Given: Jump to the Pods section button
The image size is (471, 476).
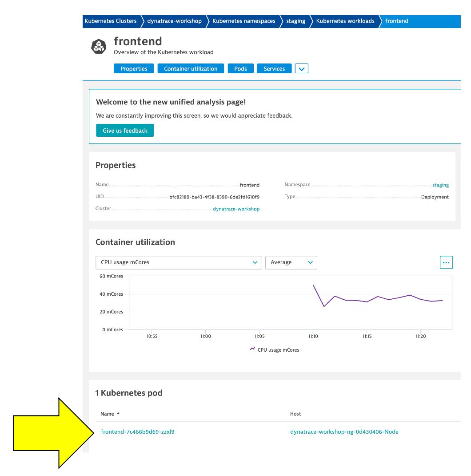Looking at the screenshot, I should point(240,69).
